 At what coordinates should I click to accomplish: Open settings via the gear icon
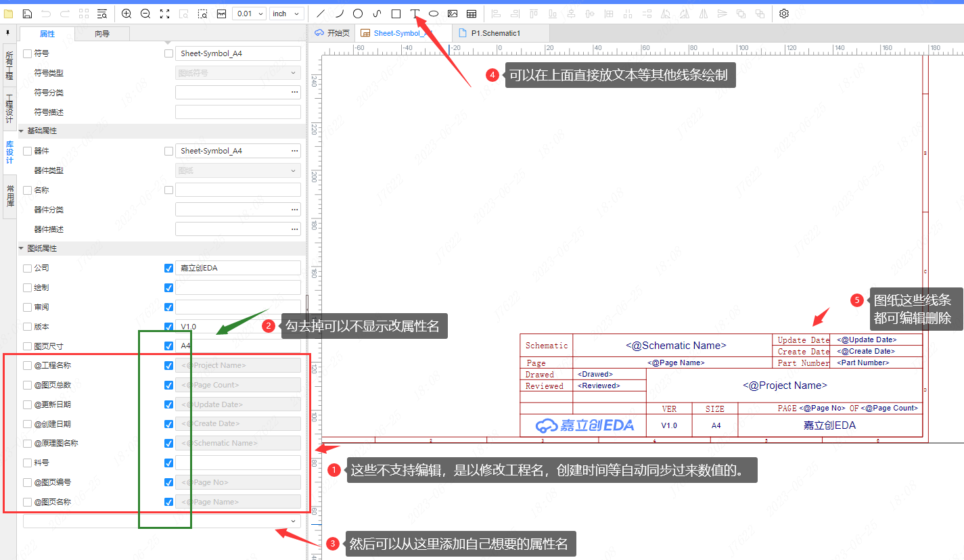tap(784, 13)
